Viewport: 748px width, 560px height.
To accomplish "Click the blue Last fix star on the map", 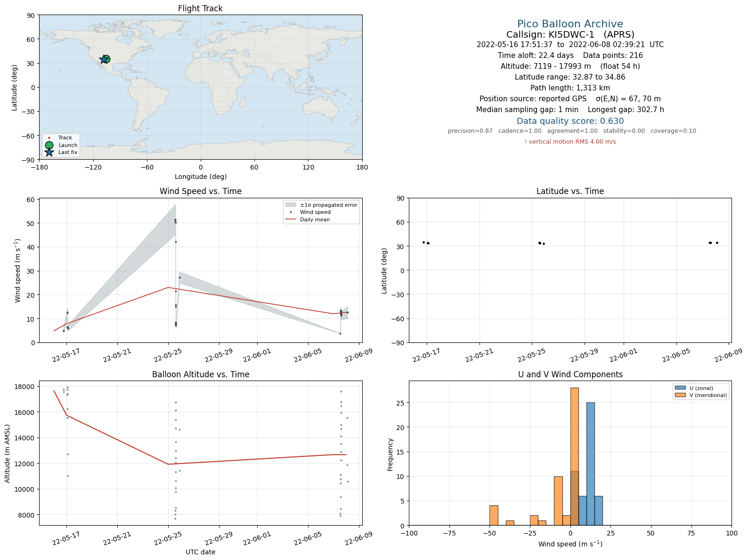I will point(104,59).
